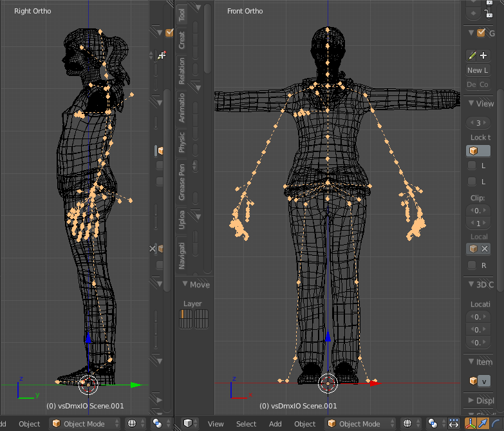Click the plus icon beside the pencil
This screenshot has height=431, width=504.
[484, 56]
